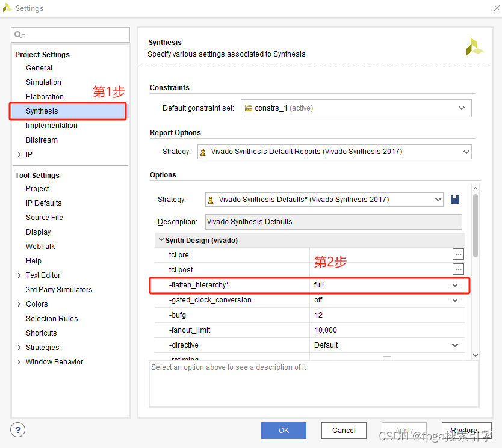
Task: Open the Options strategy dropdown
Action: [x=324, y=200]
